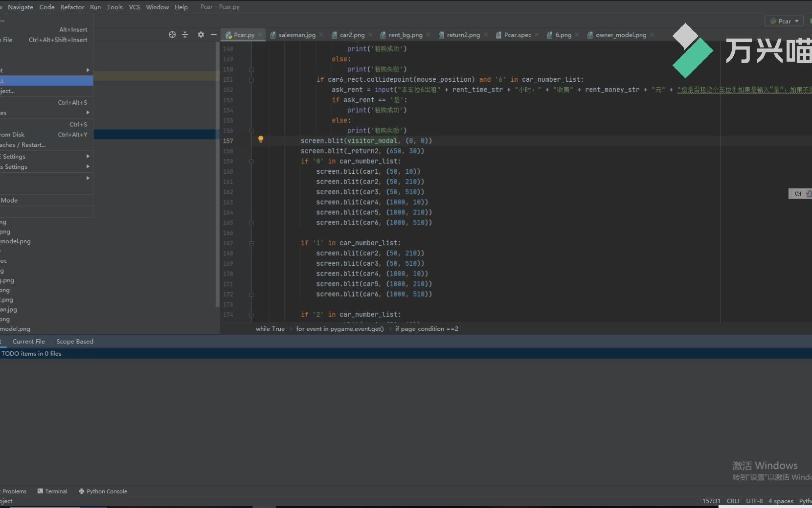The height and width of the screenshot is (508, 812).
Task: Switch to the car2.png editor tab
Action: coord(352,35)
